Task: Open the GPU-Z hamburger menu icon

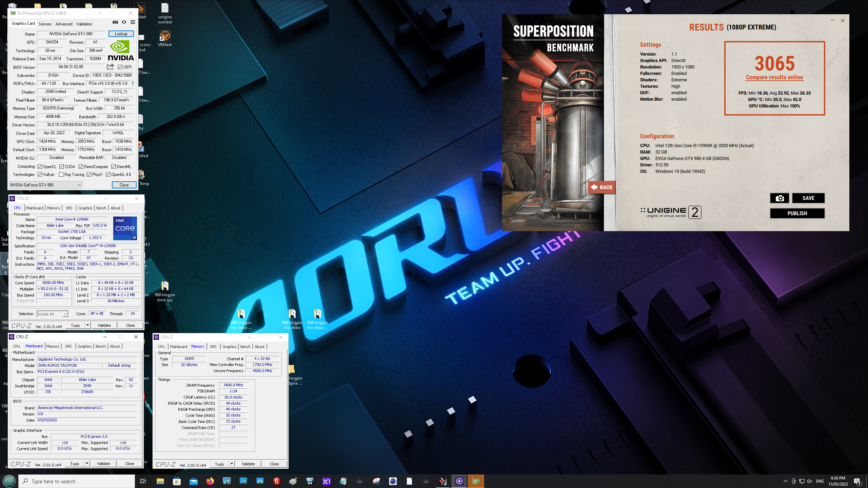Action: coord(133,22)
